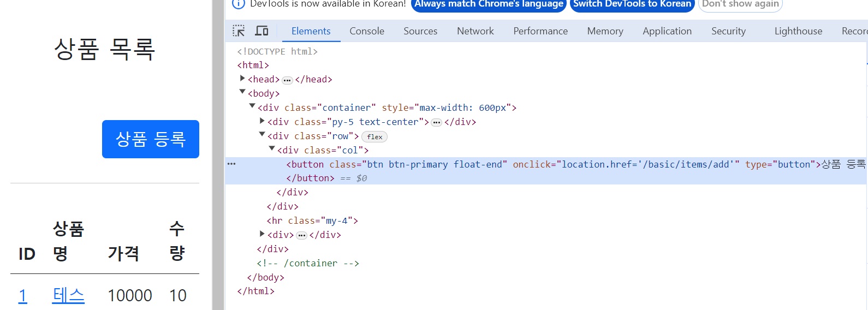The image size is (868, 310).
Task: Select the closing html tag line
Action: [x=255, y=291]
